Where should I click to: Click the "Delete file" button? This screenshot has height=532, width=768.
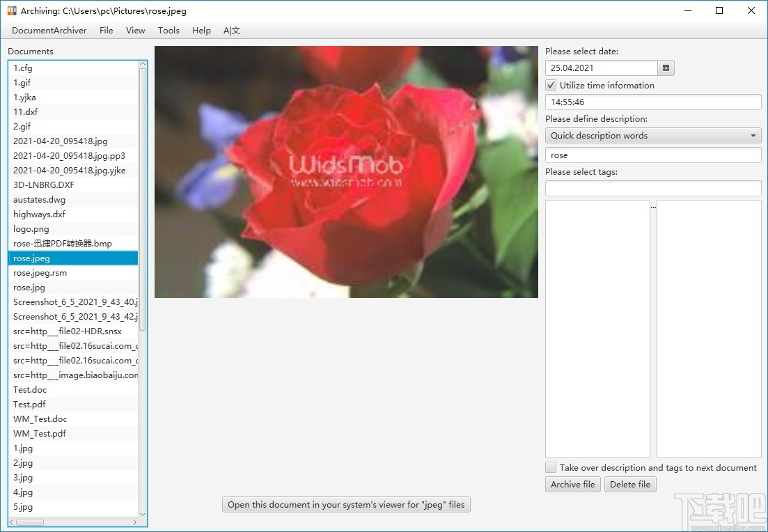(x=630, y=484)
